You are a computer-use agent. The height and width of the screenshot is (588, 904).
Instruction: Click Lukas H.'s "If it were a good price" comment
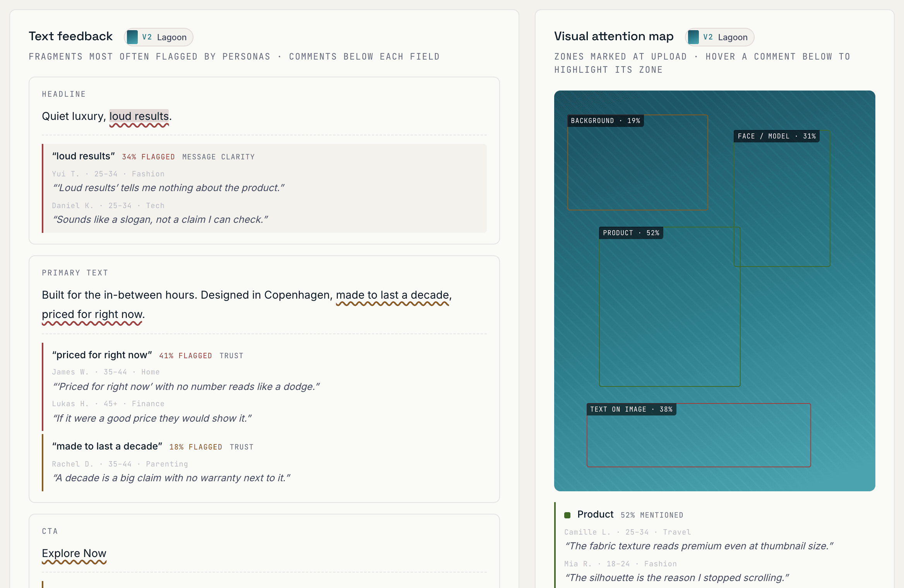click(152, 418)
